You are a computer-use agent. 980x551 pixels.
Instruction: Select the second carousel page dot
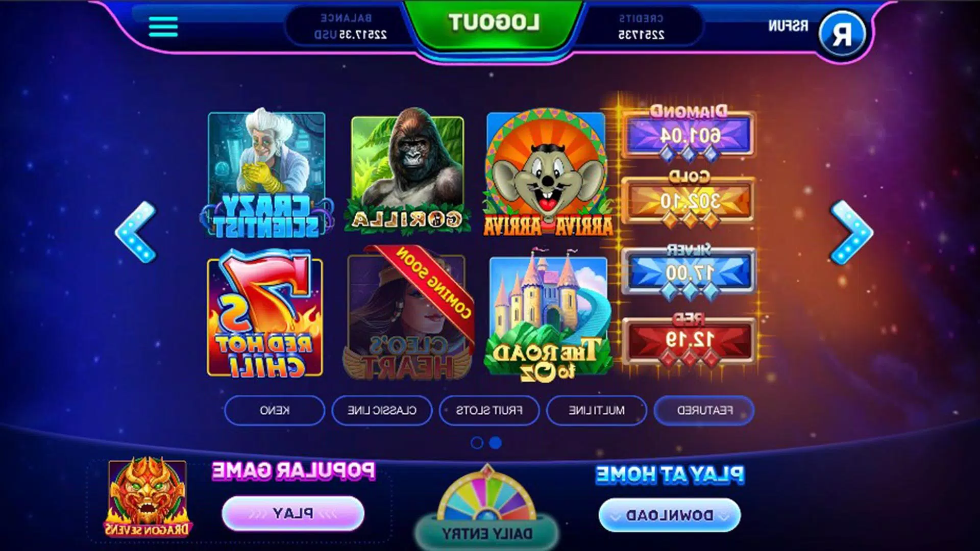point(495,443)
